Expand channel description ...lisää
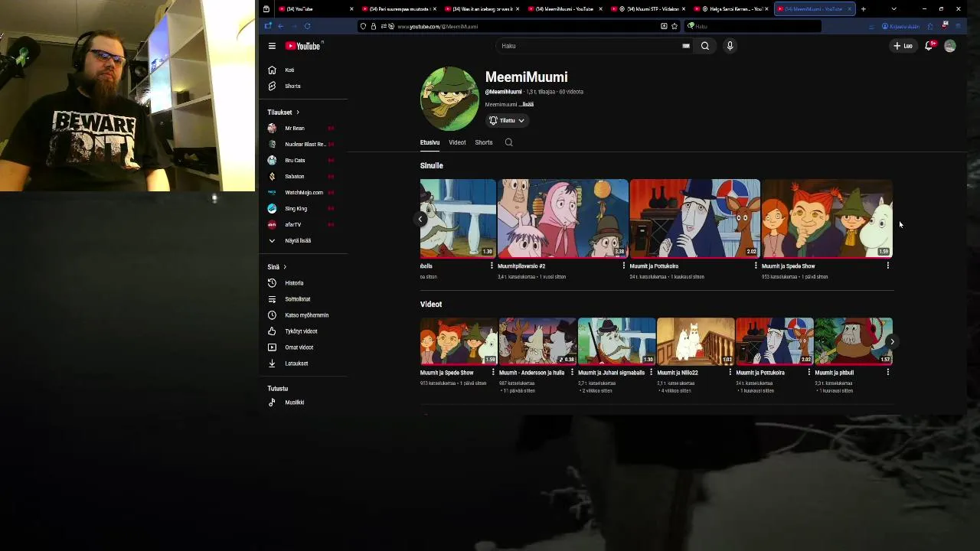This screenshot has width=980, height=551. pyautogui.click(x=526, y=104)
